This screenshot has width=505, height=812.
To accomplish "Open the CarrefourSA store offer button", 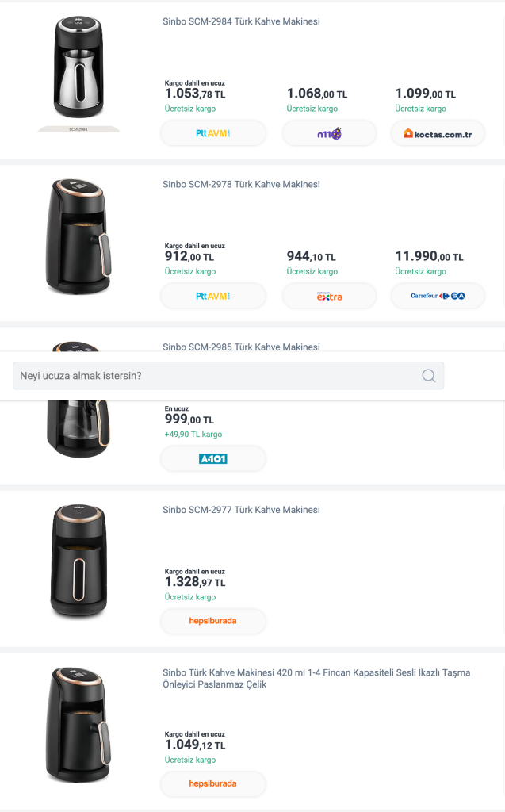I will point(438,297).
